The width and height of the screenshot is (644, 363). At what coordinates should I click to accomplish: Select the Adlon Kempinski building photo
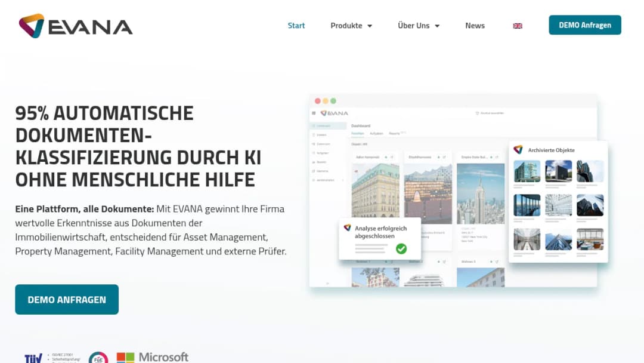pos(376,190)
